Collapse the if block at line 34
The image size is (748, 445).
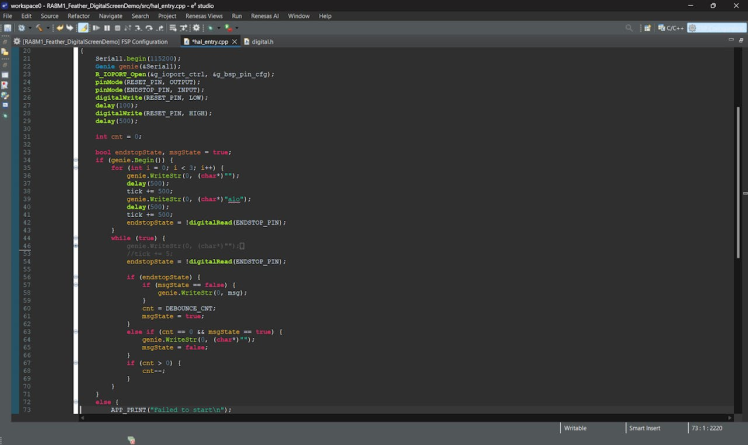(x=75, y=160)
